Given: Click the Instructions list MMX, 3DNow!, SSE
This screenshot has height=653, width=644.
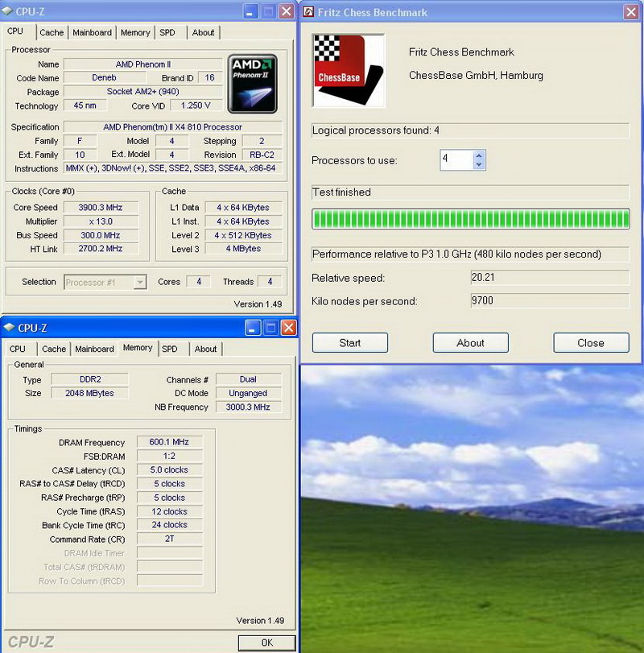Looking at the screenshot, I should click(173, 168).
